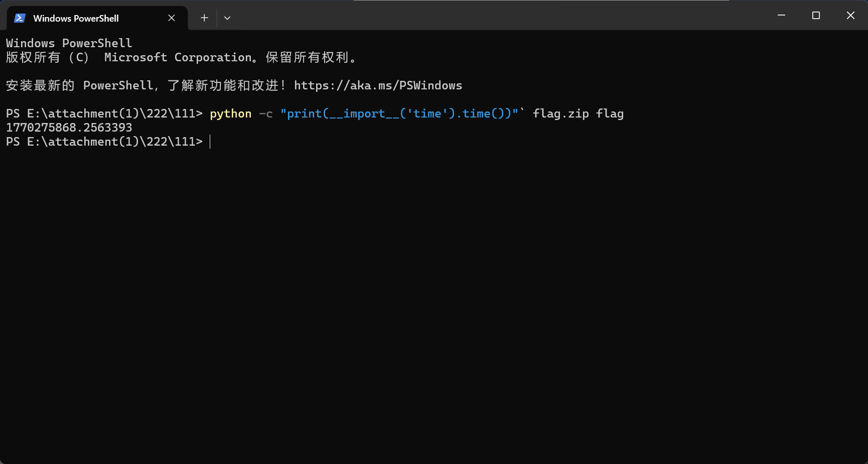This screenshot has height=464, width=868.
Task: Open a new tab with plus button
Action: click(204, 18)
